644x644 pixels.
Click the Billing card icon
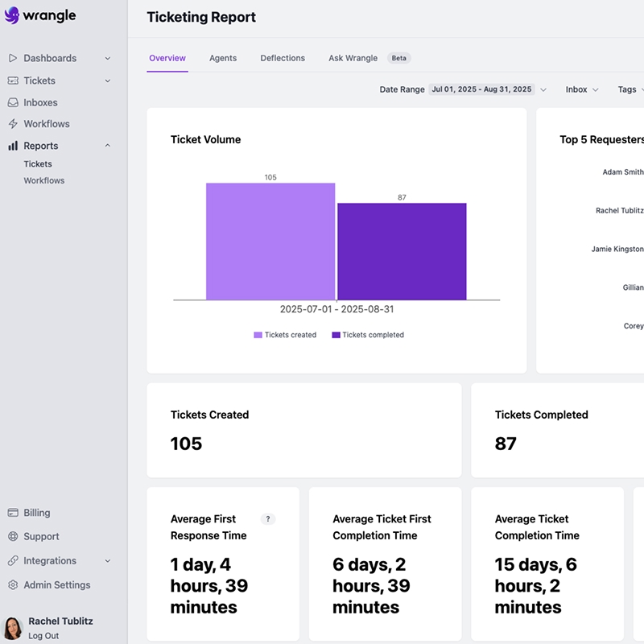click(x=13, y=513)
